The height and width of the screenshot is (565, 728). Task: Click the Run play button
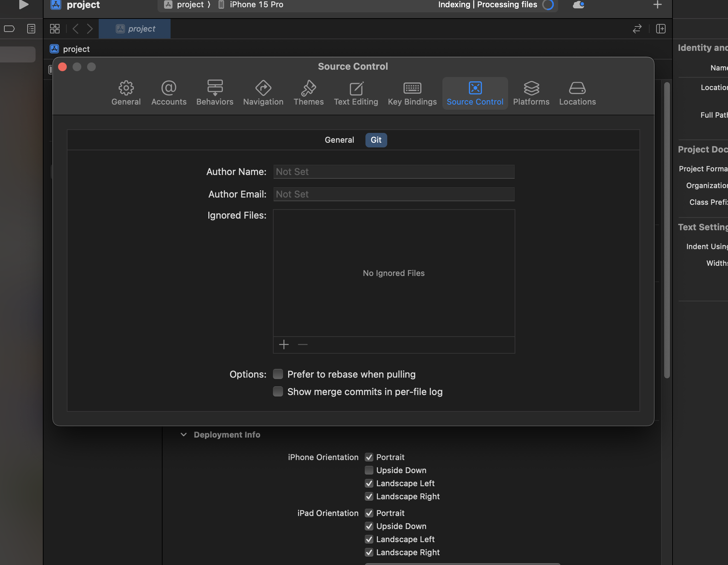(x=24, y=5)
